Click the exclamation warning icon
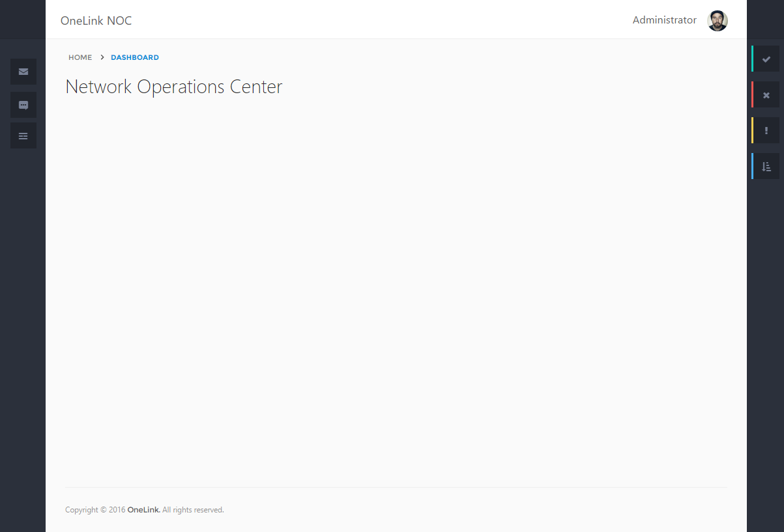The width and height of the screenshot is (784, 532). 766,130
